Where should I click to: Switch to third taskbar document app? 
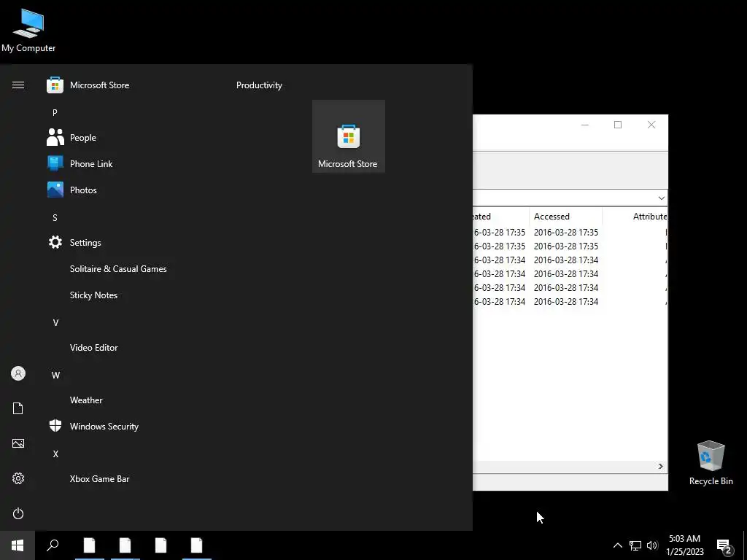161,545
